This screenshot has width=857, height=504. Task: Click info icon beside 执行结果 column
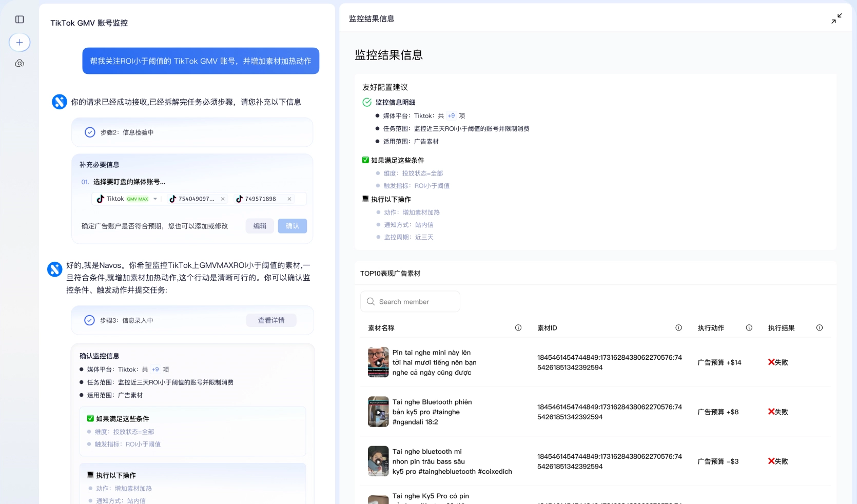820,328
